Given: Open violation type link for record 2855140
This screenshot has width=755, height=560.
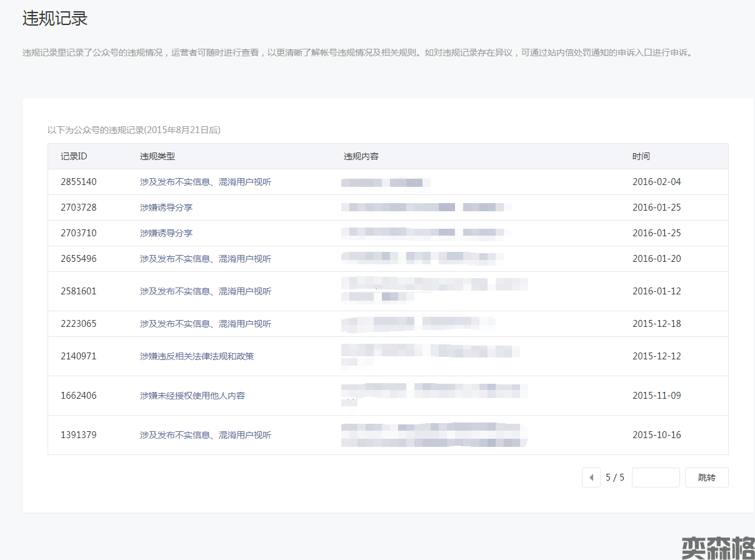Looking at the screenshot, I should (x=205, y=182).
